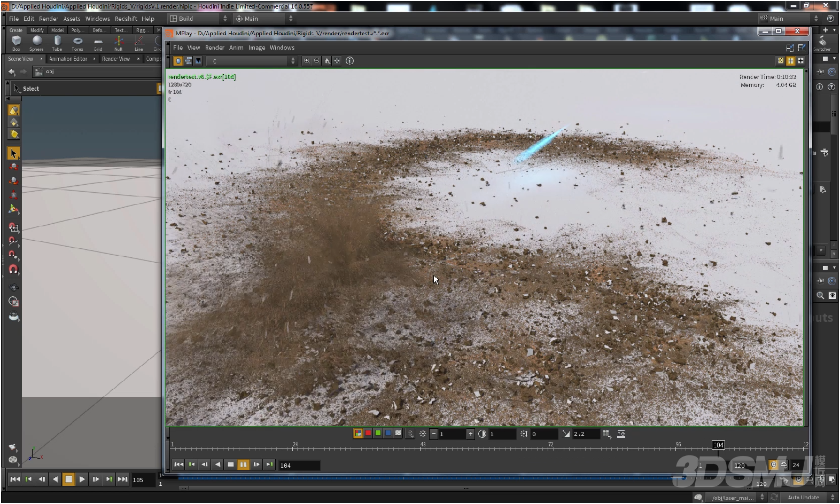Open the Houdini Redshift menu
The height and width of the screenshot is (504, 840).
pyautogui.click(x=126, y=19)
